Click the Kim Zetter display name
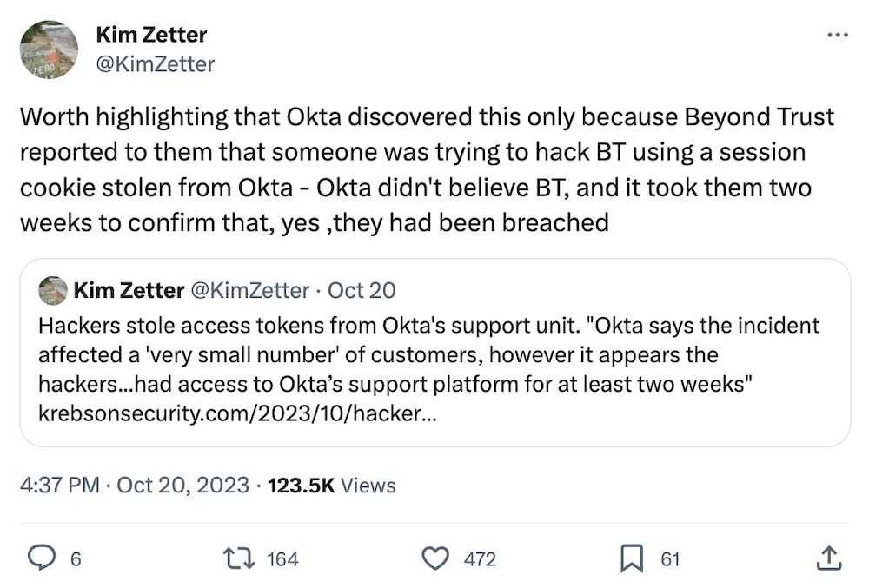869x588 pixels. (149, 35)
